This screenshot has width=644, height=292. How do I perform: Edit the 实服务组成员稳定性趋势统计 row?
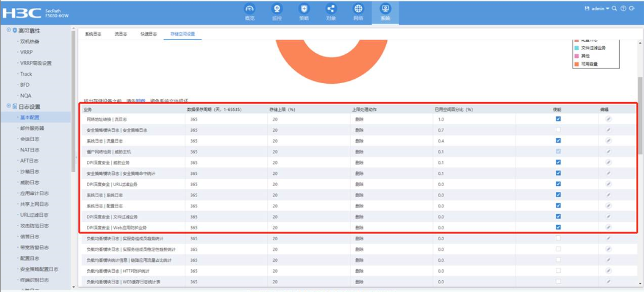point(608,249)
